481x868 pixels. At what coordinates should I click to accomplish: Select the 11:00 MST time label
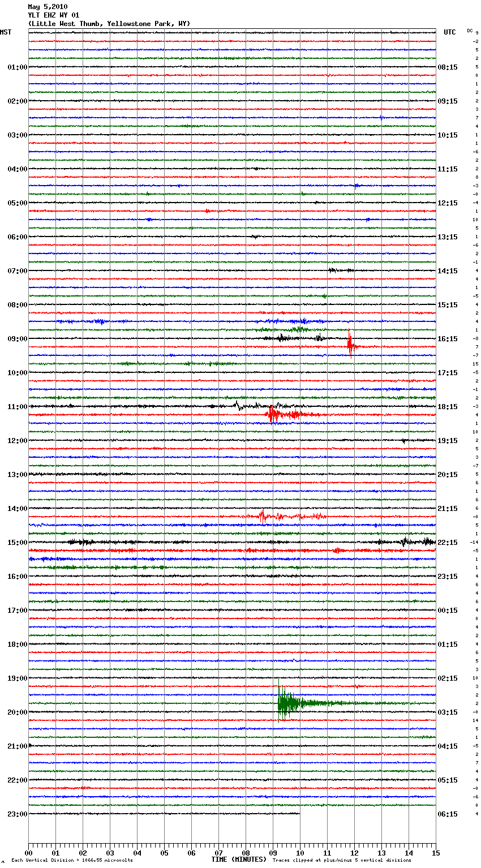click(x=18, y=407)
